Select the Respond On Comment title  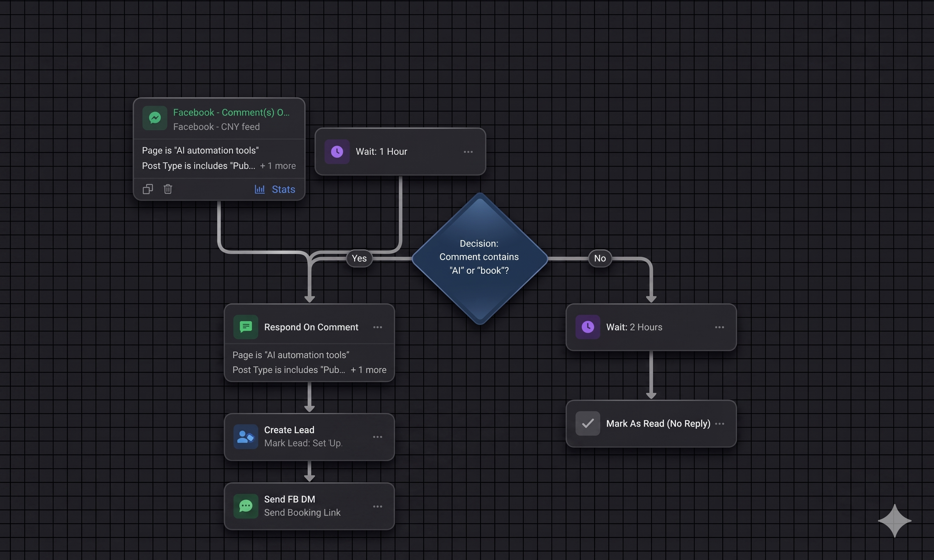click(x=311, y=327)
